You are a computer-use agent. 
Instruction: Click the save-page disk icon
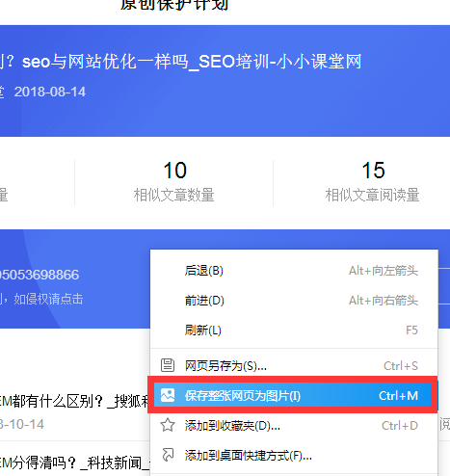(x=168, y=365)
